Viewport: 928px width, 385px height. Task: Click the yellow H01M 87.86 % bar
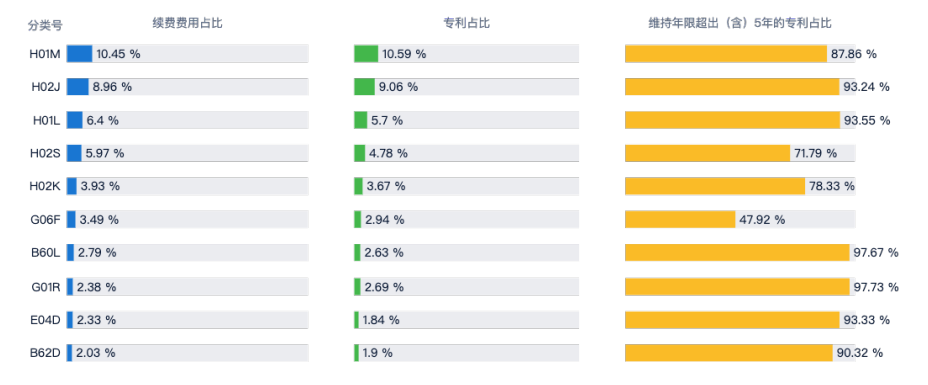coord(726,54)
